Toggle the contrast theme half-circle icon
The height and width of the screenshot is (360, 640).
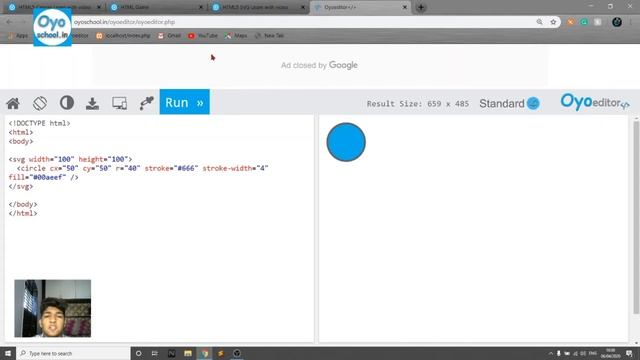[67, 103]
